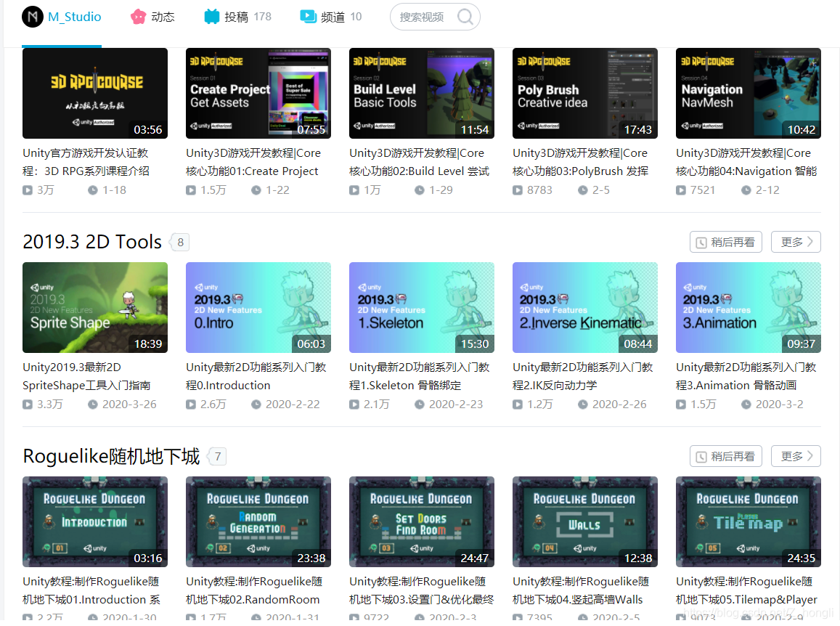Open the 投稿 178 tab

[238, 17]
